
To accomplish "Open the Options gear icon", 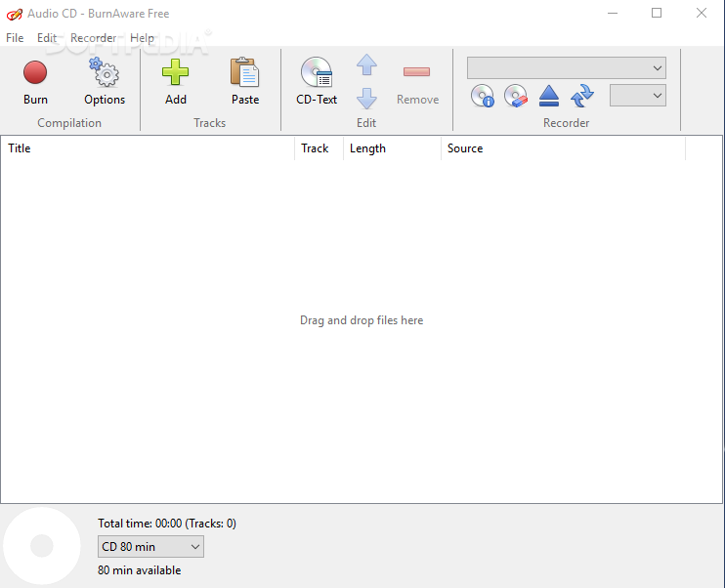I will pos(105,73).
